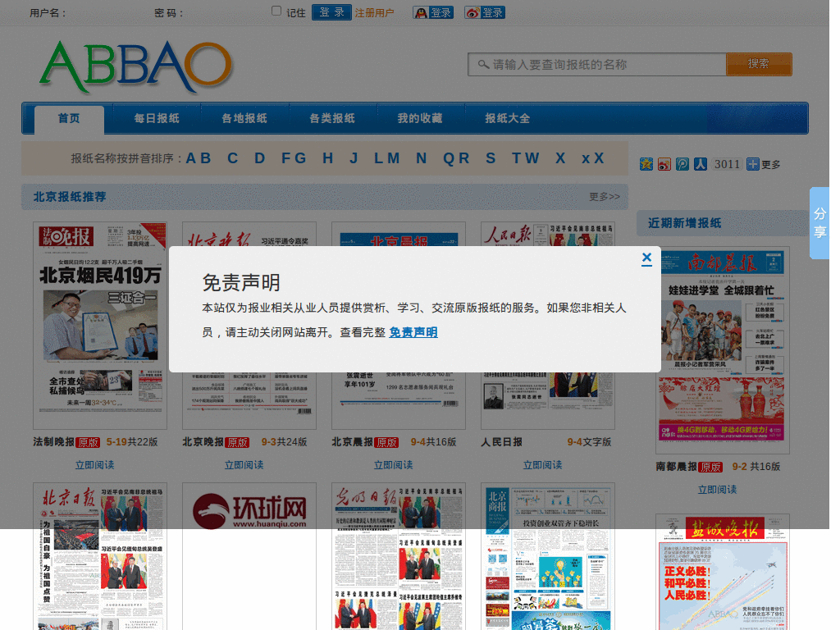Share via the Sina Weibo share icon
840x630 pixels.
tap(664, 164)
